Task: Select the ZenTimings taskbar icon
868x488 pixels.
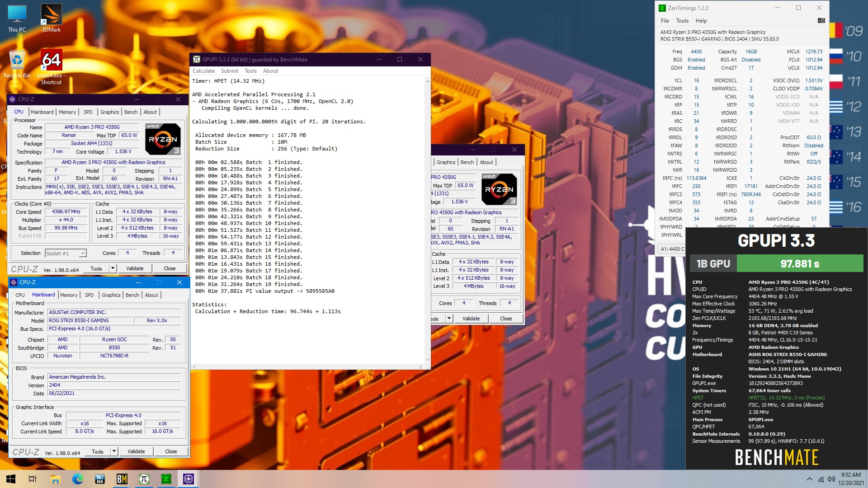Action: 166,479
